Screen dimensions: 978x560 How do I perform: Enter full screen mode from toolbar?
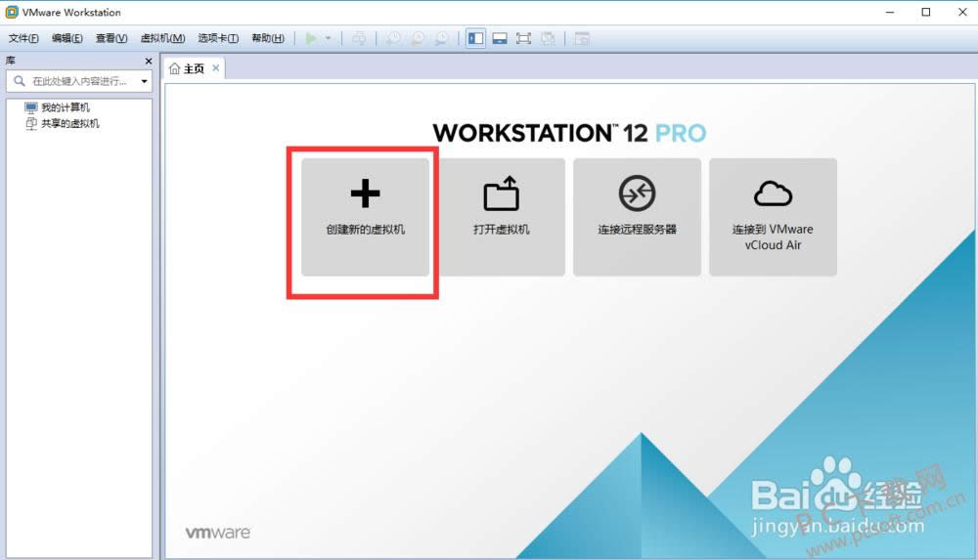[x=523, y=38]
